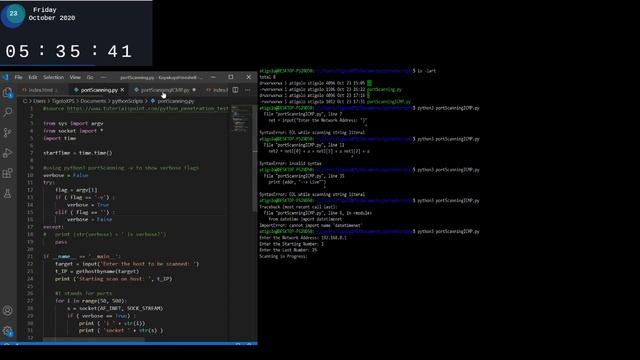The image size is (640, 360).
Task: Open More Actions ellipsis in editor toolbar
Action: click(248, 90)
